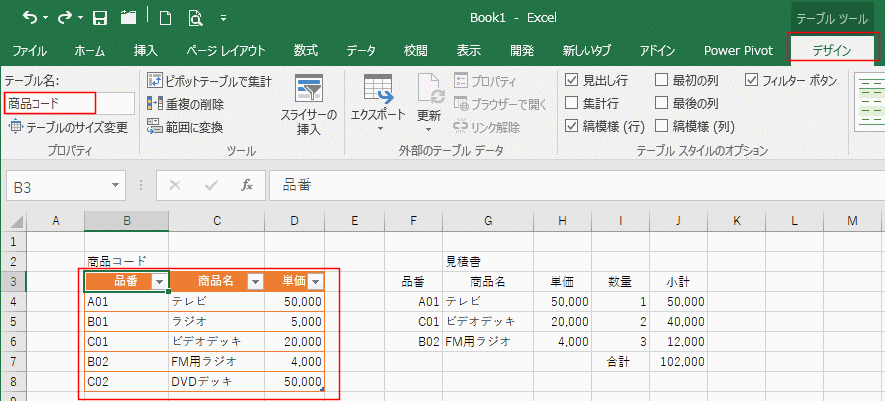Expand the Name Box dropdown arrow
The image size is (885, 401).
(x=117, y=185)
